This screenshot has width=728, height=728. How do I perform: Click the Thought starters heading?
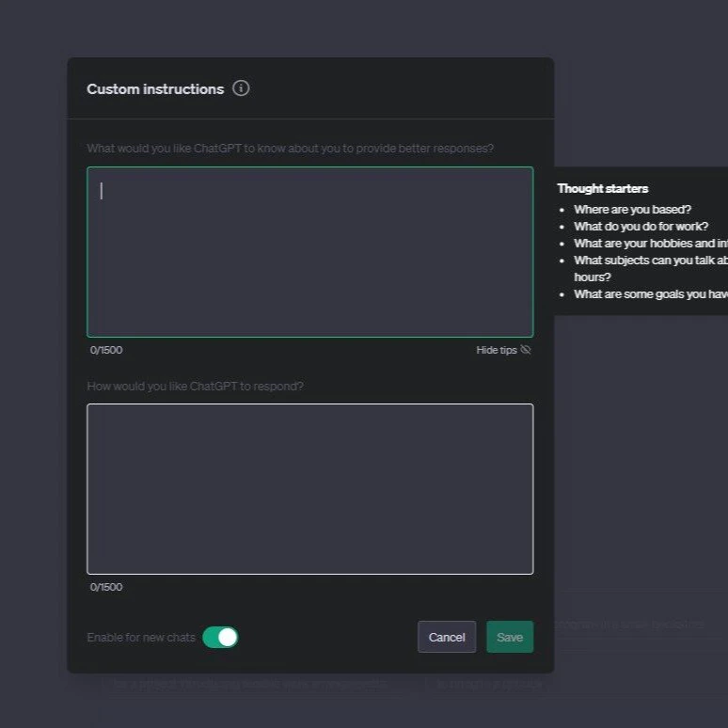point(603,188)
